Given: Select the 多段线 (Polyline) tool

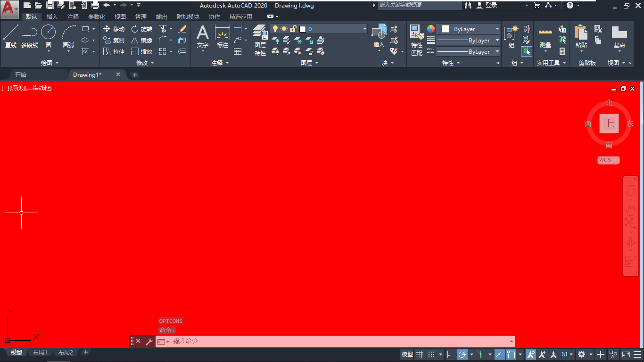Looking at the screenshot, I should coord(30,37).
